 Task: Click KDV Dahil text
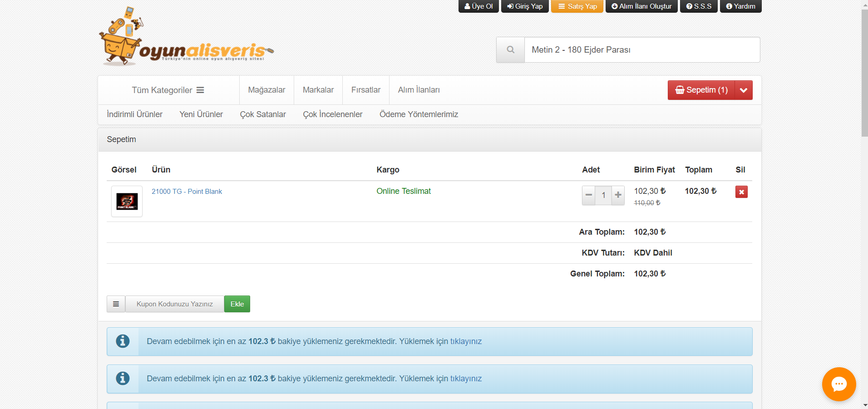pyautogui.click(x=653, y=253)
